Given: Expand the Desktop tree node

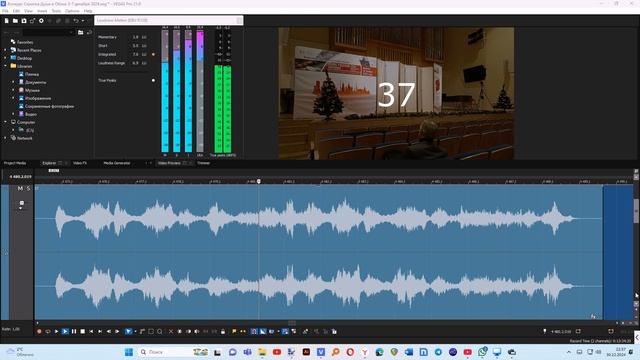Looking at the screenshot, I should tap(6, 58).
